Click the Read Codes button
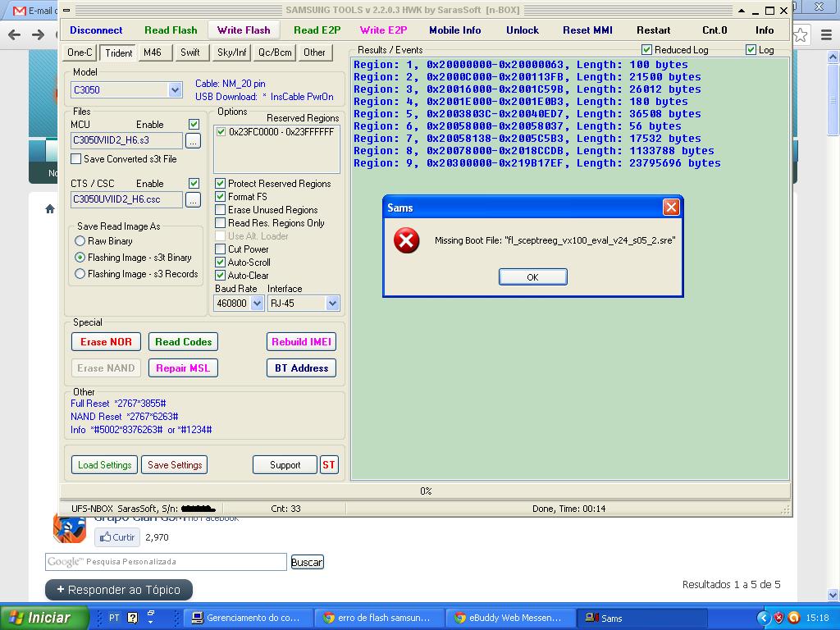Viewport: 840px width, 630px height. point(183,342)
